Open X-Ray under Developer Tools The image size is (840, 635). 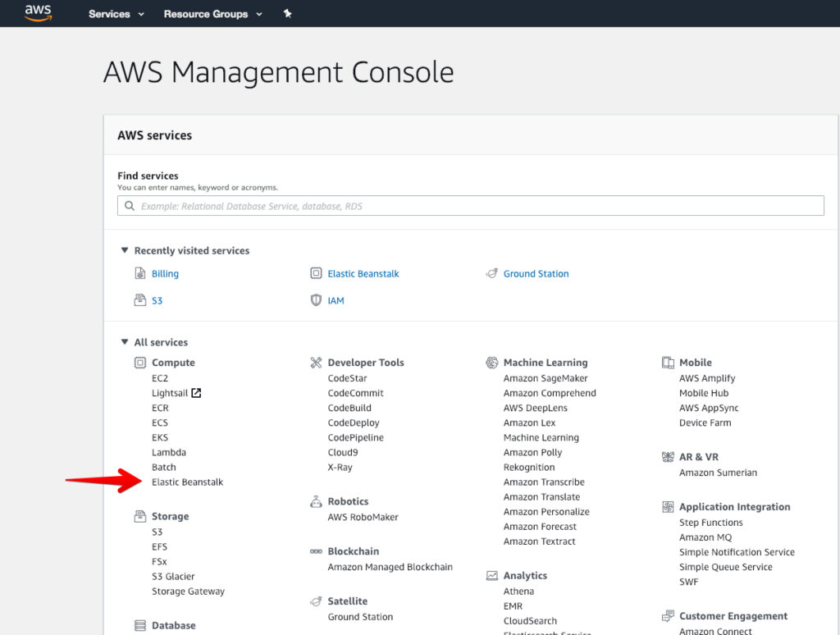tap(340, 468)
